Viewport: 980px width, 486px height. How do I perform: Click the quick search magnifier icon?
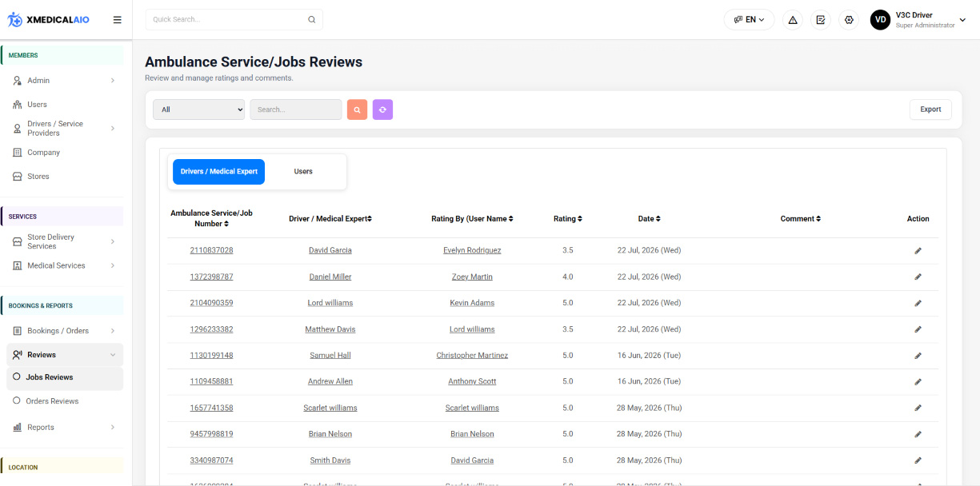[x=311, y=19]
